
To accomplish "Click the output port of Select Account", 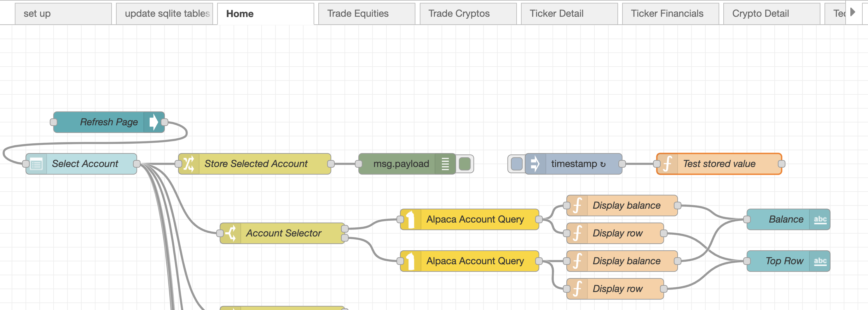I will 137,164.
